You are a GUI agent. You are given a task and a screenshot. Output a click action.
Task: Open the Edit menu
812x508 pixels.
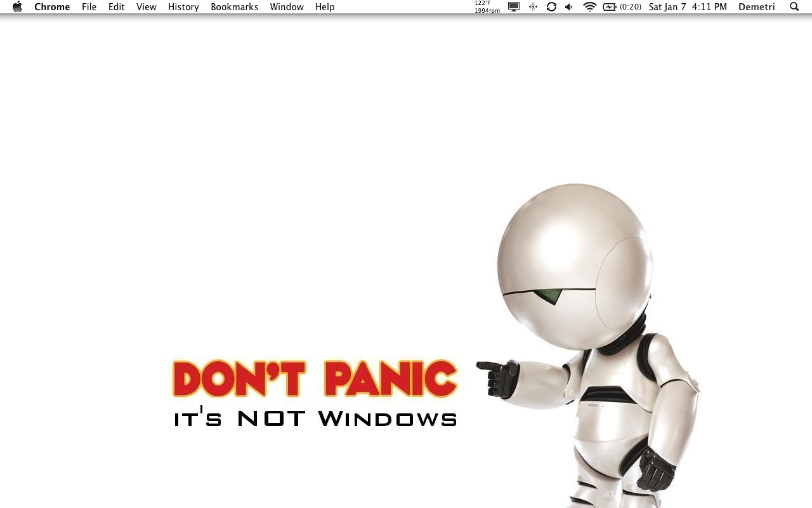tap(116, 7)
